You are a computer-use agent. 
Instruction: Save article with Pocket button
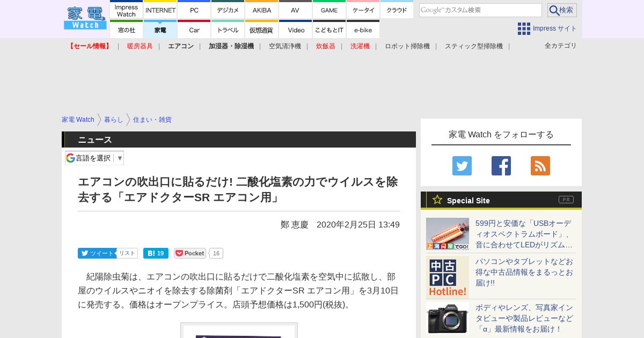point(190,253)
